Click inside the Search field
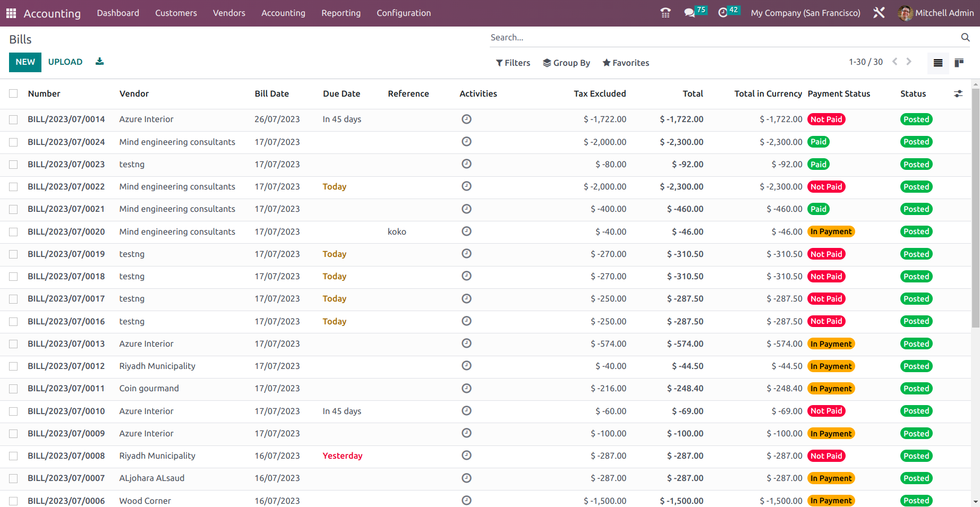 click(x=637, y=37)
